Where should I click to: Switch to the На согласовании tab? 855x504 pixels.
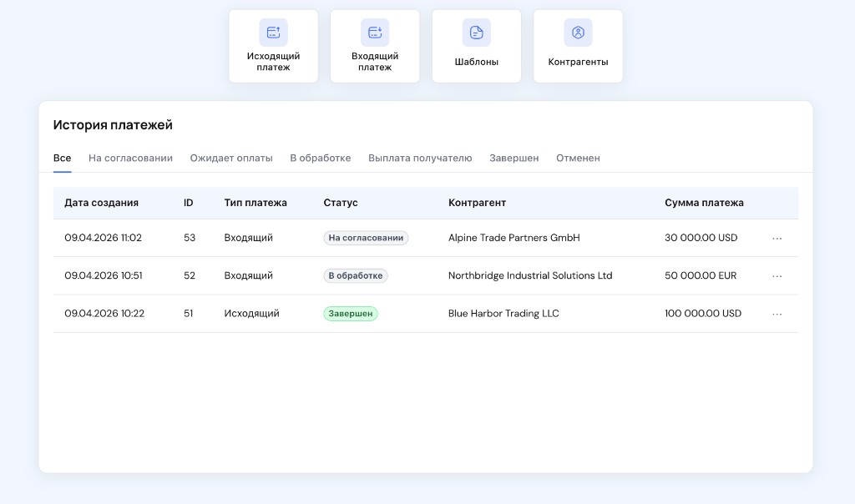point(130,159)
